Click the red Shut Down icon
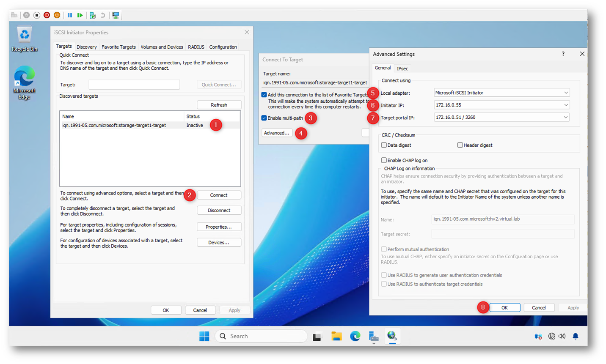The image size is (606, 364). 47,15
